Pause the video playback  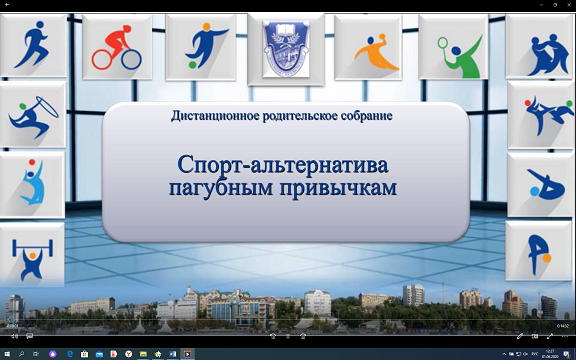pos(288,336)
